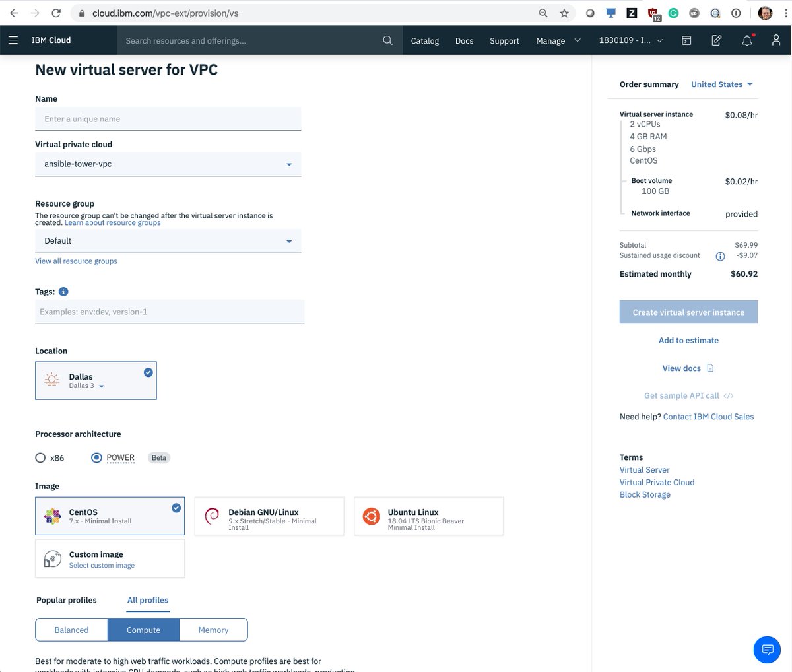Select the Custom image card
This screenshot has height=672, width=792.
(x=110, y=558)
